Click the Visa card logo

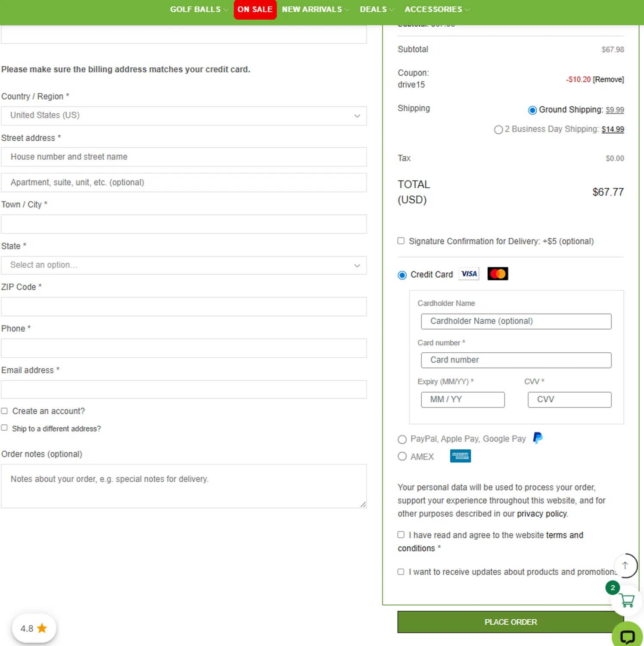[x=469, y=274]
